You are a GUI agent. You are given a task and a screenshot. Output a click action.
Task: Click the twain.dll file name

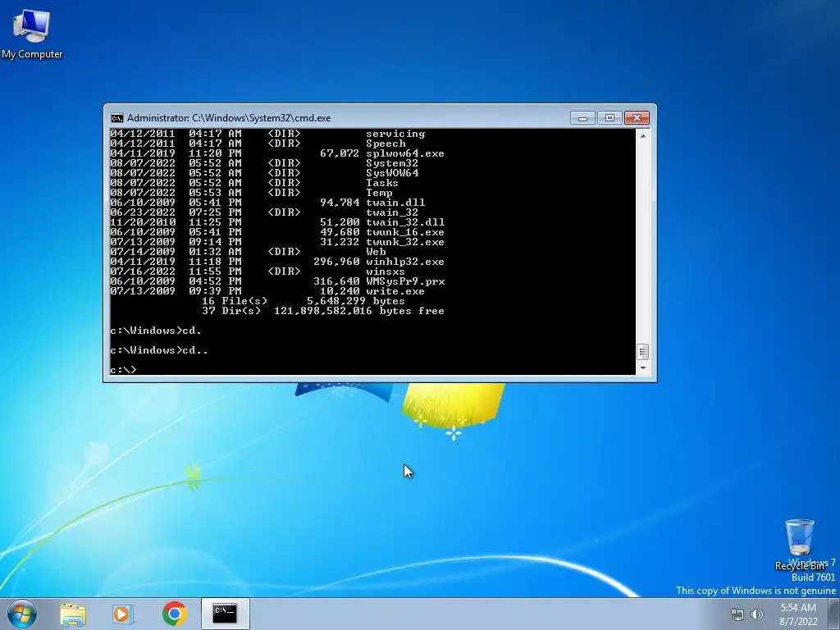pos(395,203)
